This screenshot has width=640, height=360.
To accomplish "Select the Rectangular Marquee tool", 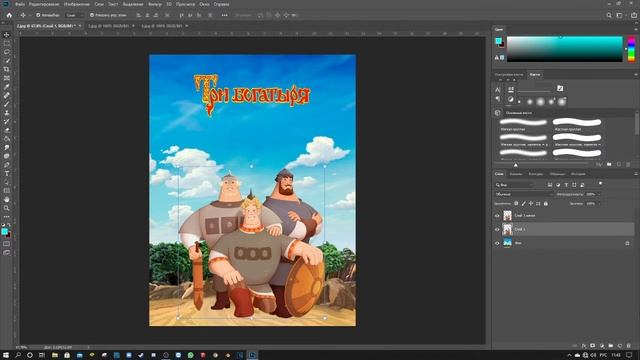I will coord(7,43).
